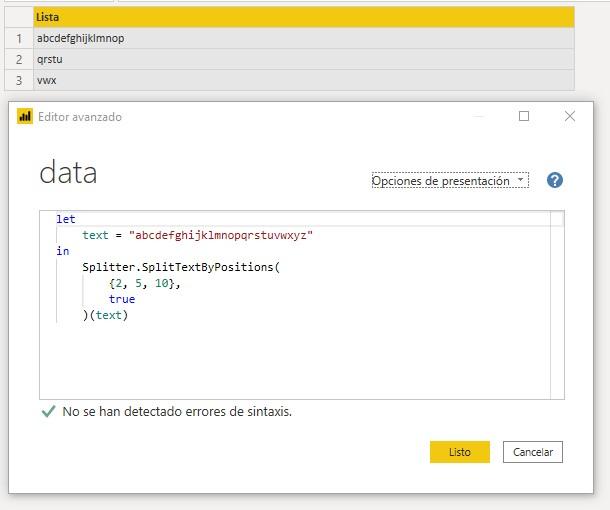The width and height of the screenshot is (610, 510).
Task: Click the 'true' keyword in the code
Action: [122, 299]
